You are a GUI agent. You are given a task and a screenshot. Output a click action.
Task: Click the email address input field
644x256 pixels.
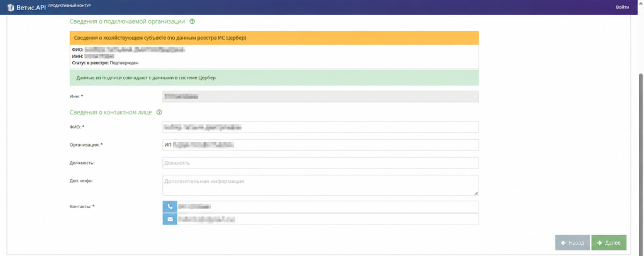point(328,220)
